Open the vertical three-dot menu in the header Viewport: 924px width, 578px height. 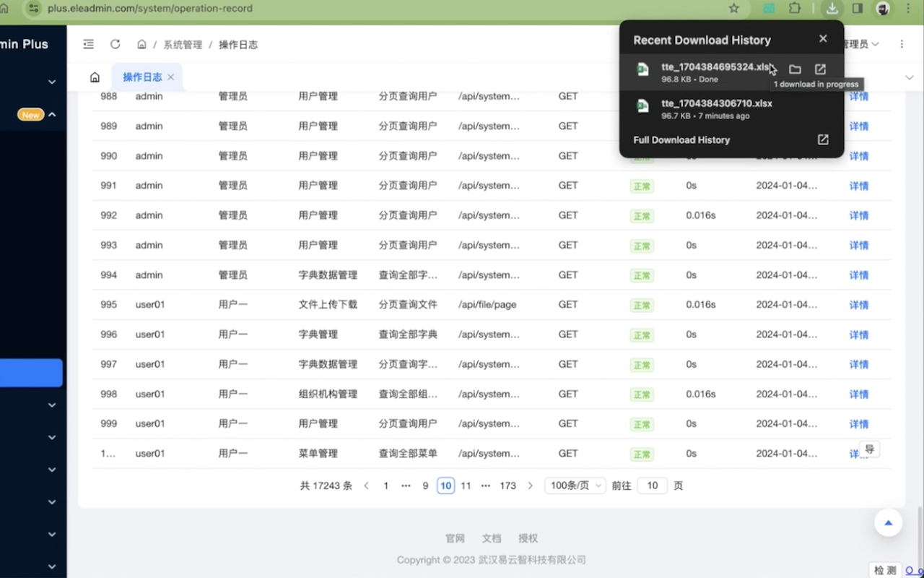pos(901,44)
